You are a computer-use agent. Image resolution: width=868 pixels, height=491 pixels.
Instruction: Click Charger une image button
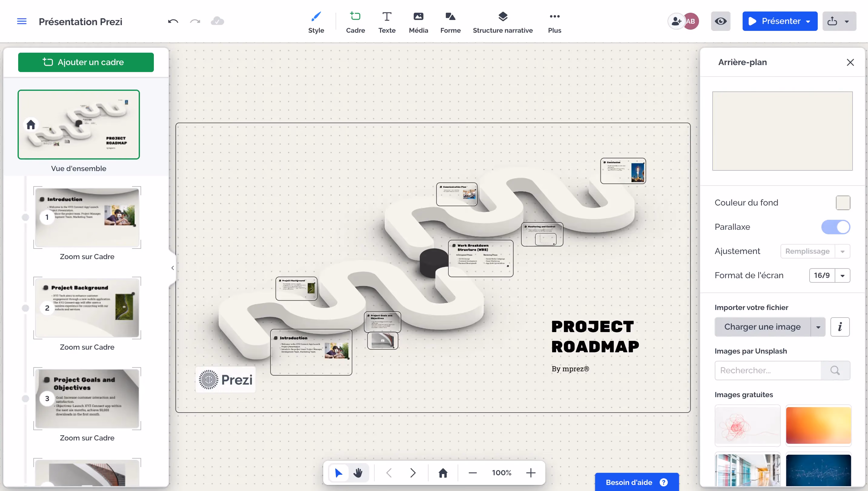pyautogui.click(x=762, y=327)
